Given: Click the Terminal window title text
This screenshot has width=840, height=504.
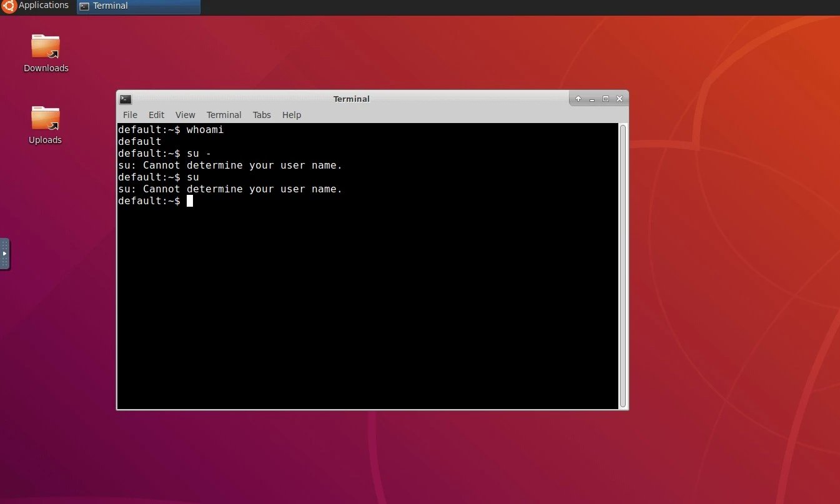Looking at the screenshot, I should point(352,99).
